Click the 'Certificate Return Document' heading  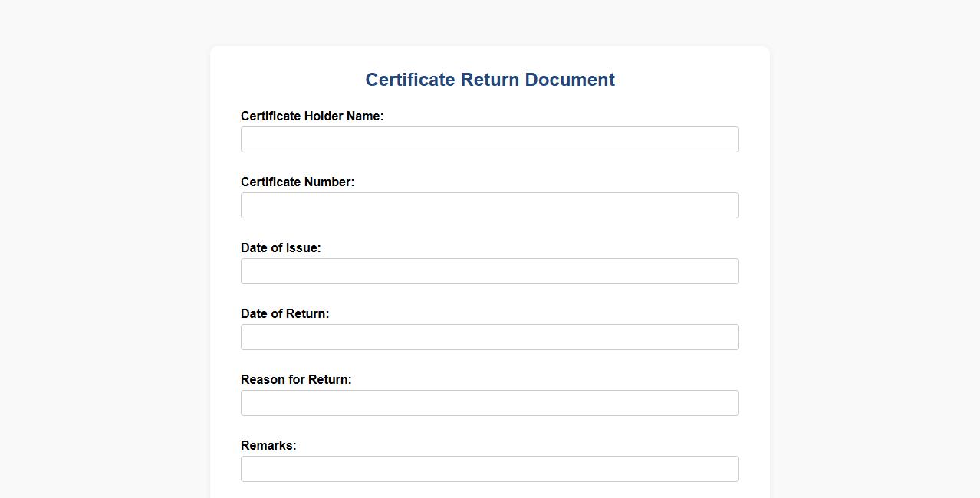tap(490, 80)
